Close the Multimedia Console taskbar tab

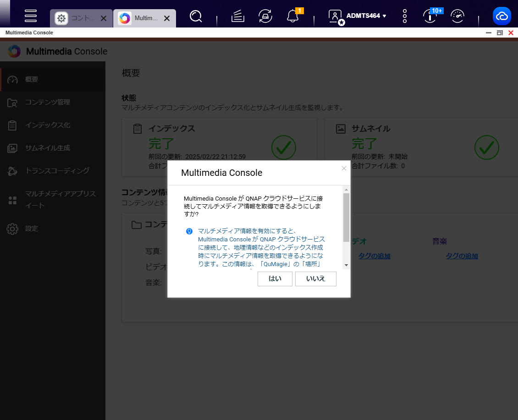pyautogui.click(x=167, y=18)
